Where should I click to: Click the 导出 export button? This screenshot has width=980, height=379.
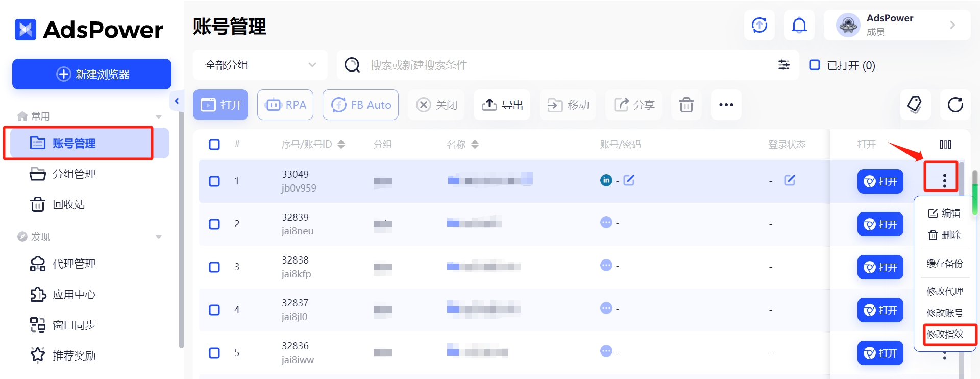(502, 105)
